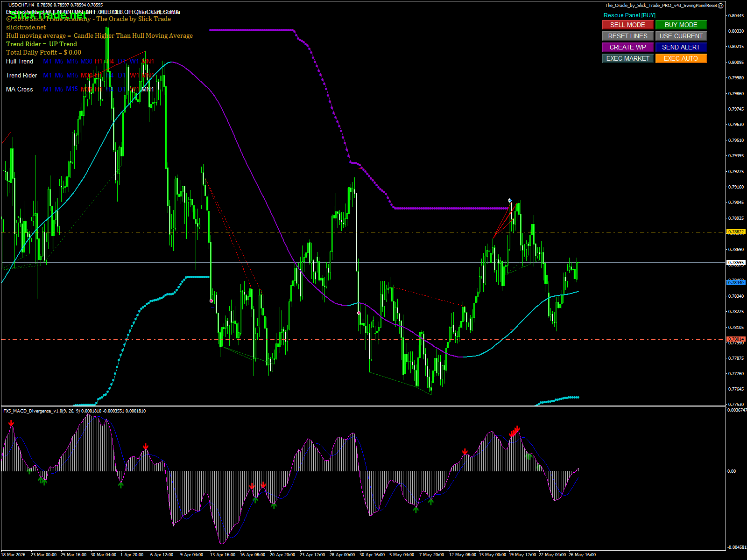Switch panel to SELL MODE
Image resolution: width=747 pixels, height=560 pixels.
pyautogui.click(x=627, y=25)
